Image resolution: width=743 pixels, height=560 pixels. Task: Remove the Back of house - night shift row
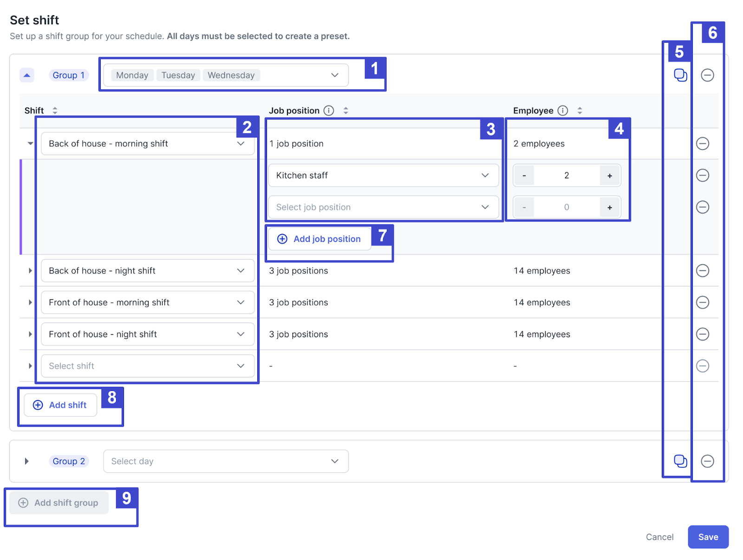click(x=703, y=271)
